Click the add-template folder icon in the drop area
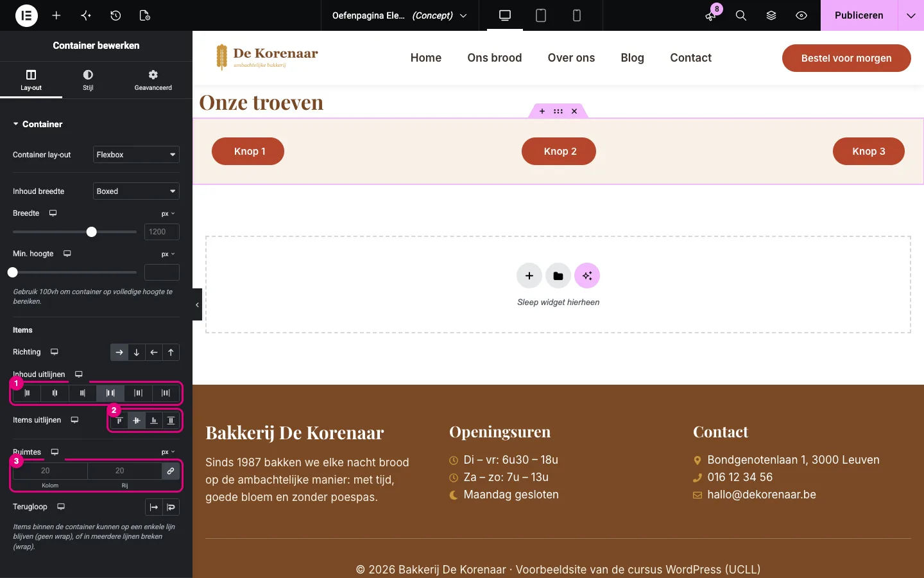Viewport: 924px width, 578px height. coord(558,276)
